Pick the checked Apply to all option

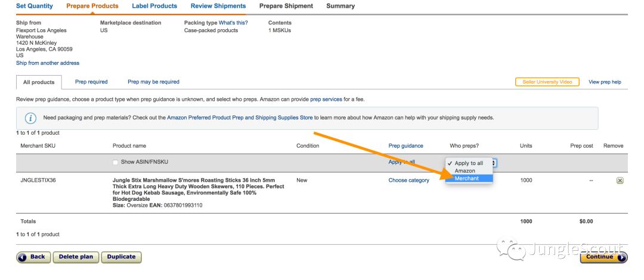[x=468, y=163]
